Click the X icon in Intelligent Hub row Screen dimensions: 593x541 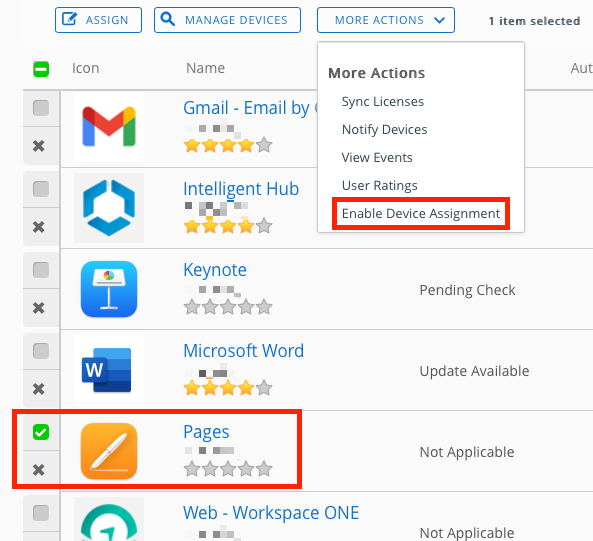pos(39,227)
